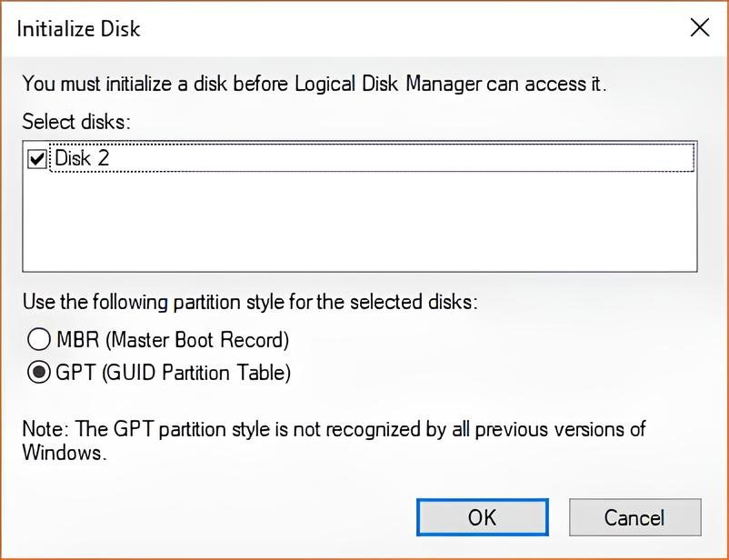Click the word 'Windows.' in the note
Viewport: 729px width, 560px height.
pos(65,452)
